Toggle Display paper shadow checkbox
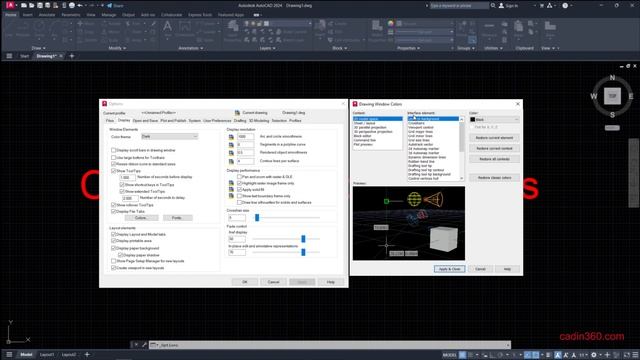Image resolution: width=640 pixels, height=360 pixels. 120,255
